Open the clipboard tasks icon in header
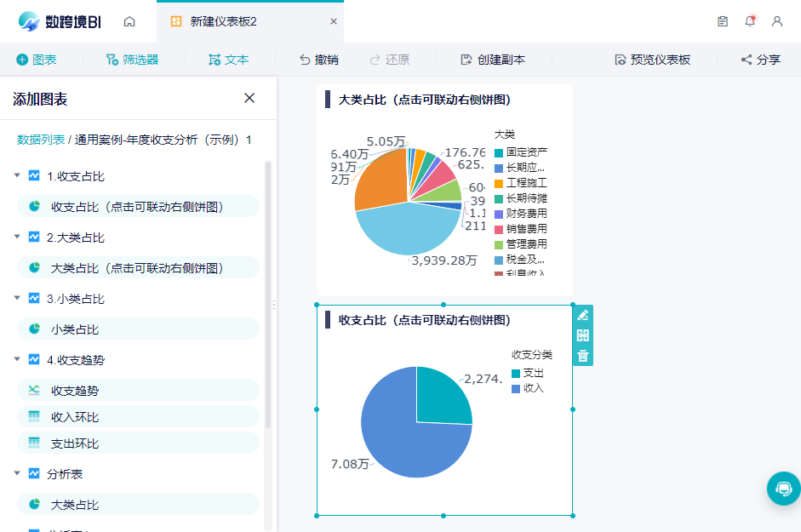The image size is (801, 532). pyautogui.click(x=723, y=21)
